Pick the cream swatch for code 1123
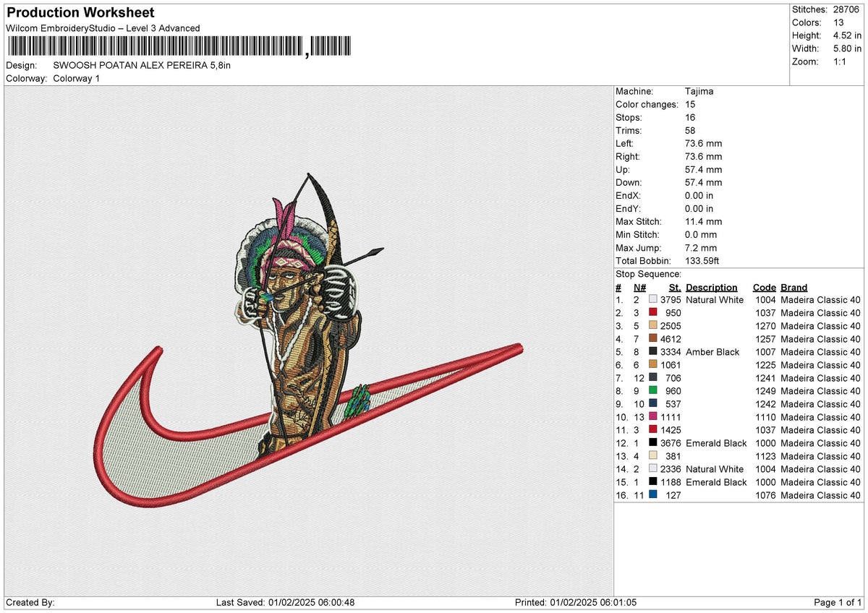868x613 pixels. click(653, 455)
